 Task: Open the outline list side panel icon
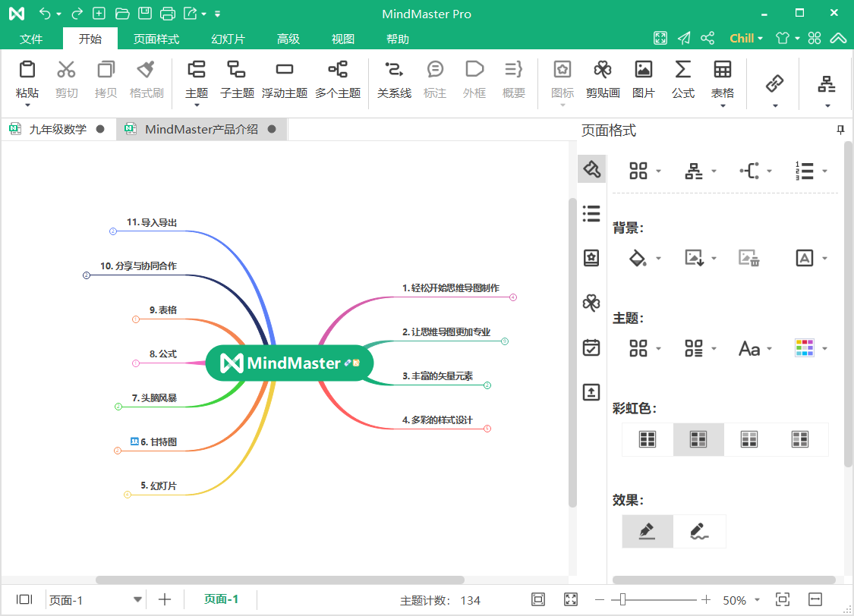pyautogui.click(x=591, y=213)
